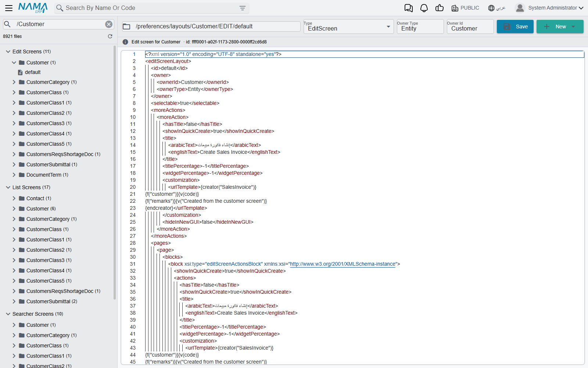The image size is (588, 368).
Task: Clear the /Customer filter text
Action: point(109,24)
